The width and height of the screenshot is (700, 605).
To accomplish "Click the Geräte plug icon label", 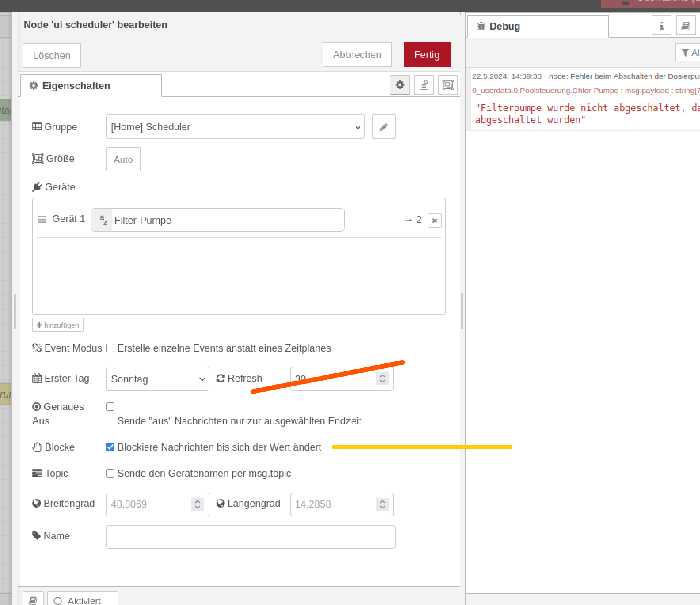I will pyautogui.click(x=37, y=187).
